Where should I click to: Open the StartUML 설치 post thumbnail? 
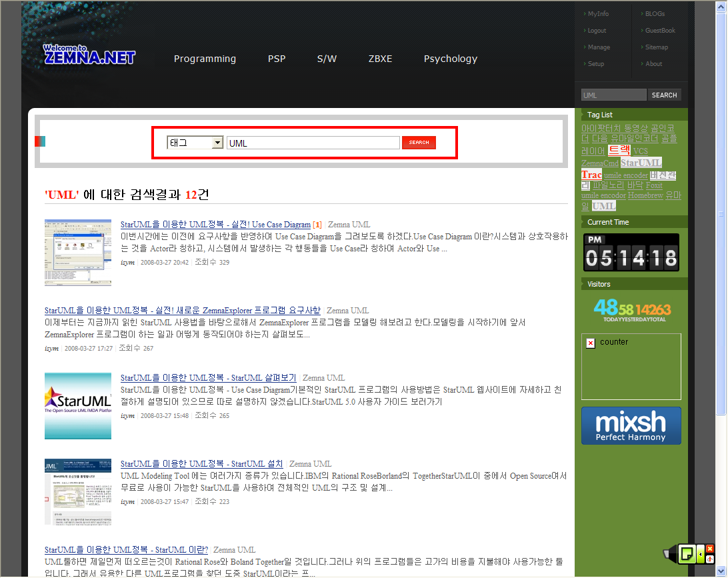coord(78,491)
